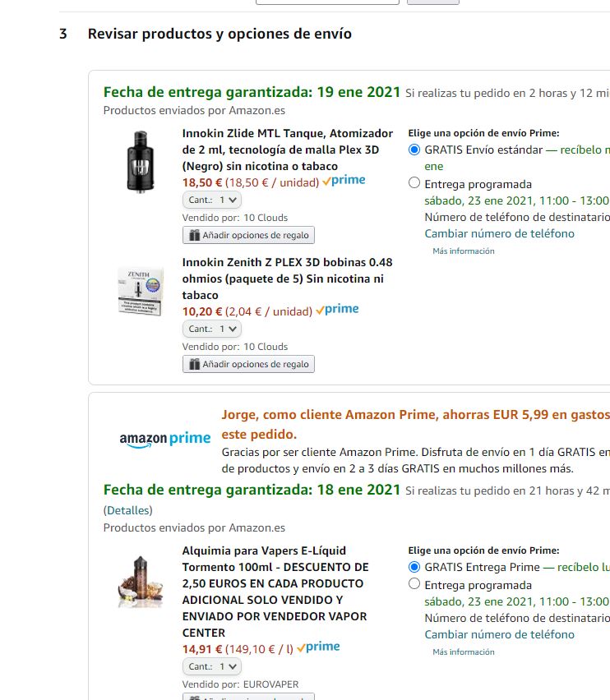Open quantity dropdown for Innokin Zlide tank
Screen dimensions: 610x700
212,200
